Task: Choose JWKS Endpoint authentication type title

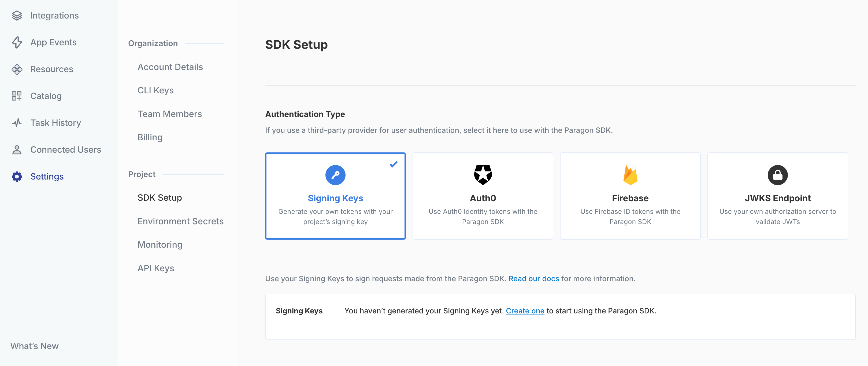Action: coord(777,198)
